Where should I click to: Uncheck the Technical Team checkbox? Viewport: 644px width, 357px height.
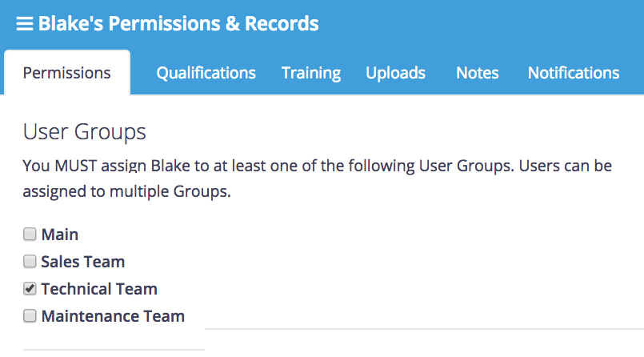[30, 288]
